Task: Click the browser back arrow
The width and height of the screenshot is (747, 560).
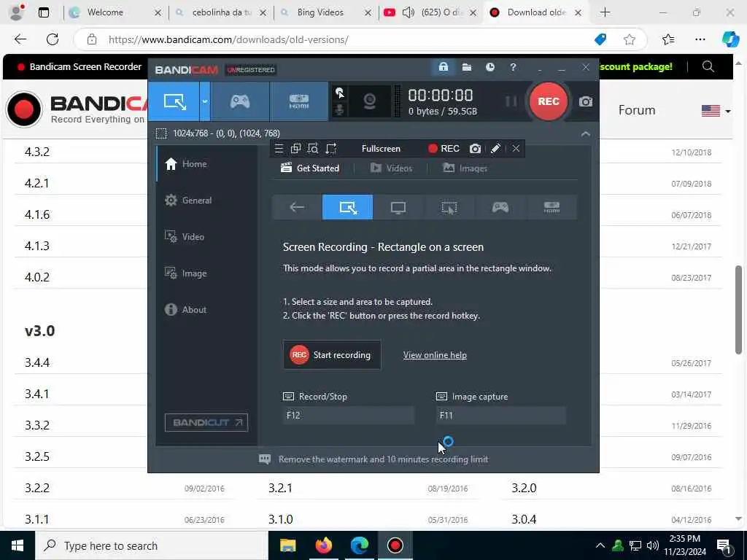Action: click(x=20, y=39)
